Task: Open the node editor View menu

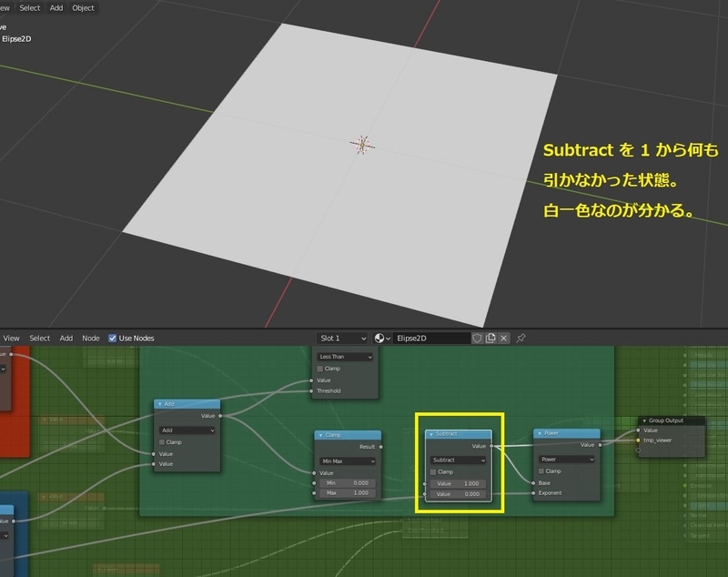Action: coord(11,339)
